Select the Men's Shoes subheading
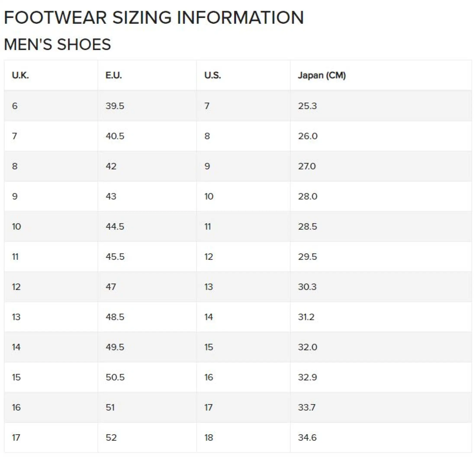The width and height of the screenshot is (476, 458). click(x=58, y=44)
